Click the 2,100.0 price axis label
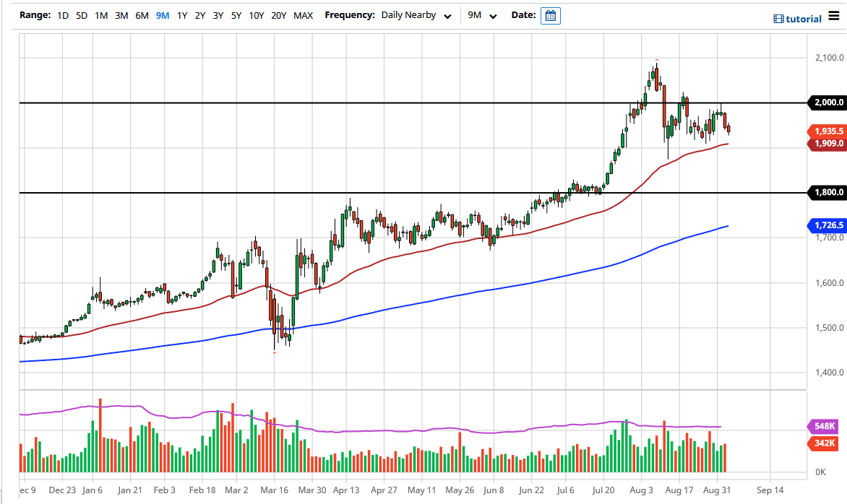The image size is (847, 504). 829,58
